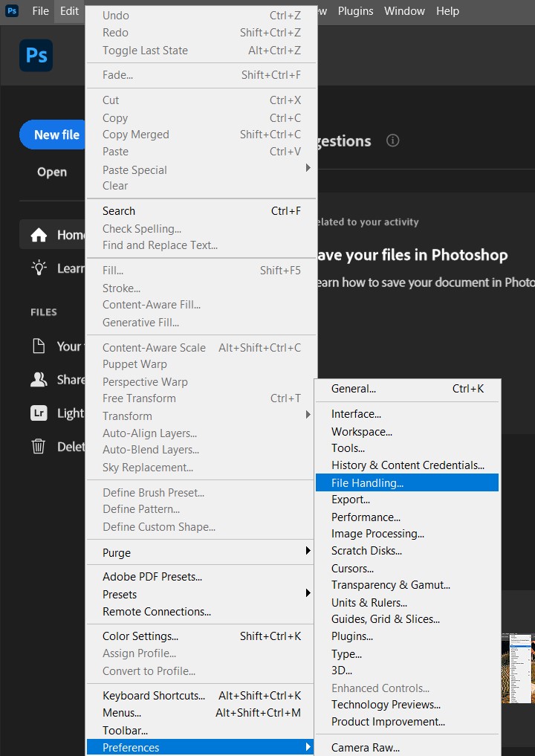Open Color Settings... menu entry
This screenshot has height=756, width=535.
[x=140, y=636]
